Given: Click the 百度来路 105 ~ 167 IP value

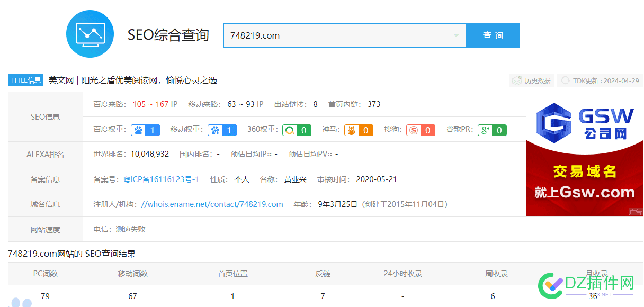Looking at the screenshot, I should click(x=155, y=104).
